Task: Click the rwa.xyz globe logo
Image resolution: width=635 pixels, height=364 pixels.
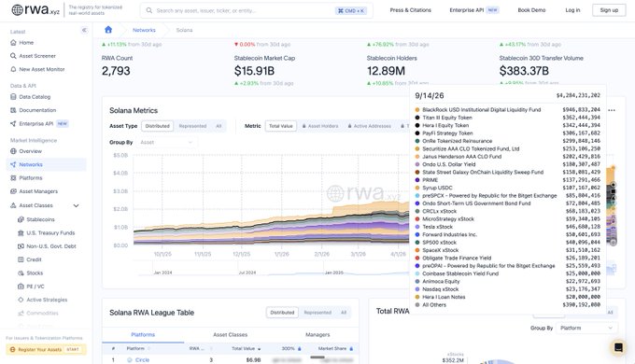Action: pyautogui.click(x=17, y=9)
